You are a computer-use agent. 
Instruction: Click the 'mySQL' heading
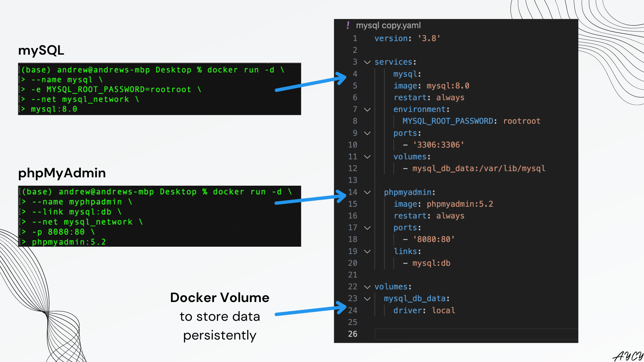click(41, 51)
